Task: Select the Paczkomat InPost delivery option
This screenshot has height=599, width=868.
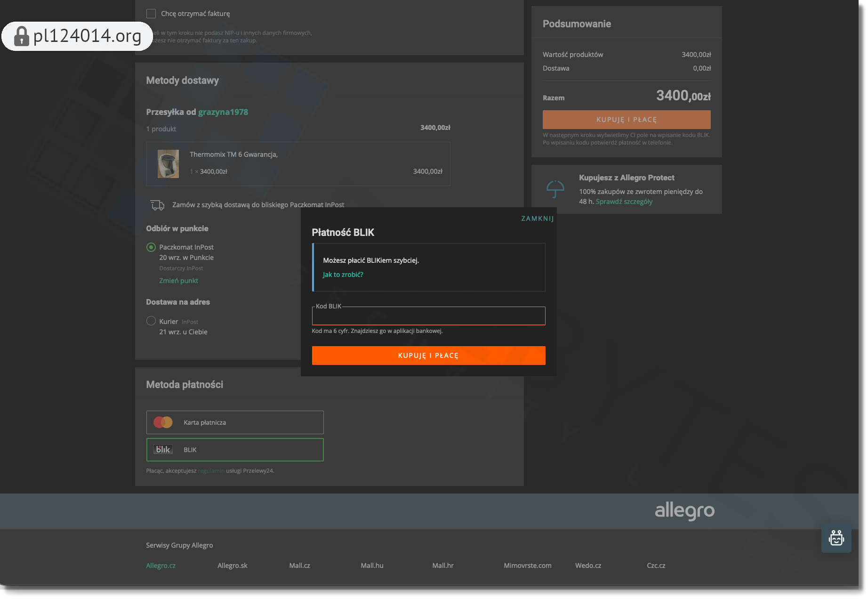Action: click(151, 247)
